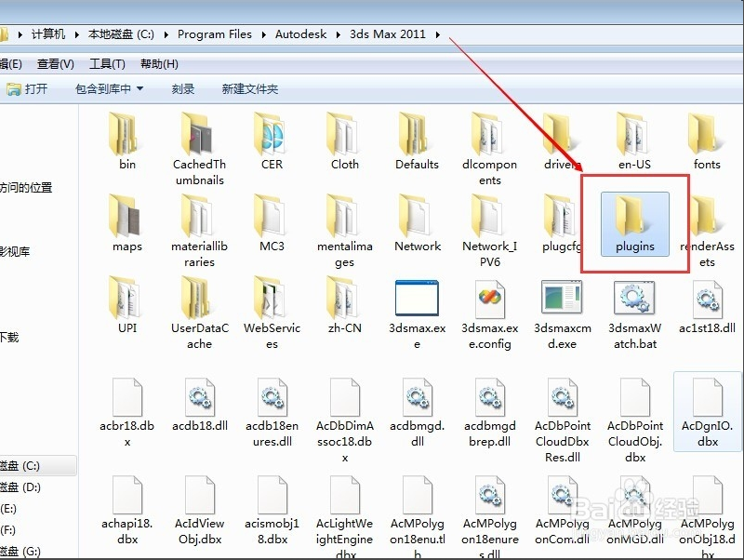Open the 包含到库中 dropdown
Screen dimensions: 744x560
pyautogui.click(x=109, y=88)
